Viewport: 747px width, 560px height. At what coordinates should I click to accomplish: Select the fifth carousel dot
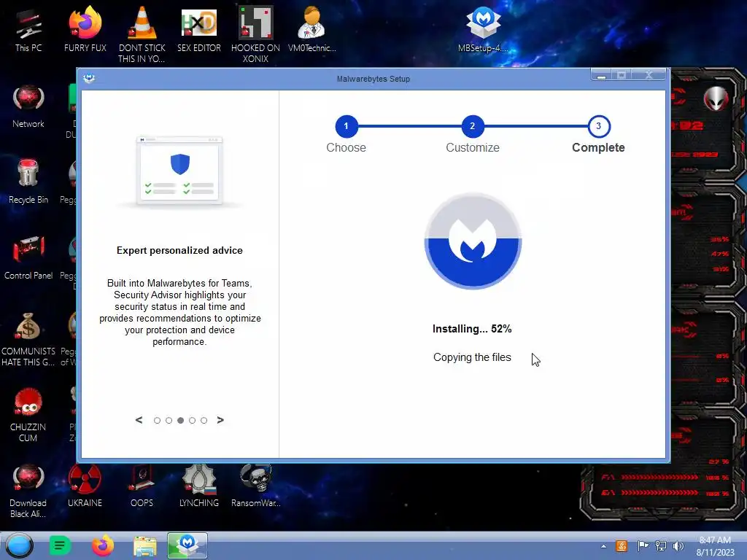[x=204, y=421]
